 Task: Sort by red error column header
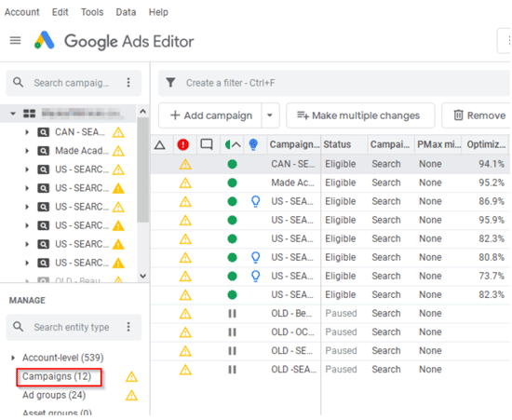point(183,144)
